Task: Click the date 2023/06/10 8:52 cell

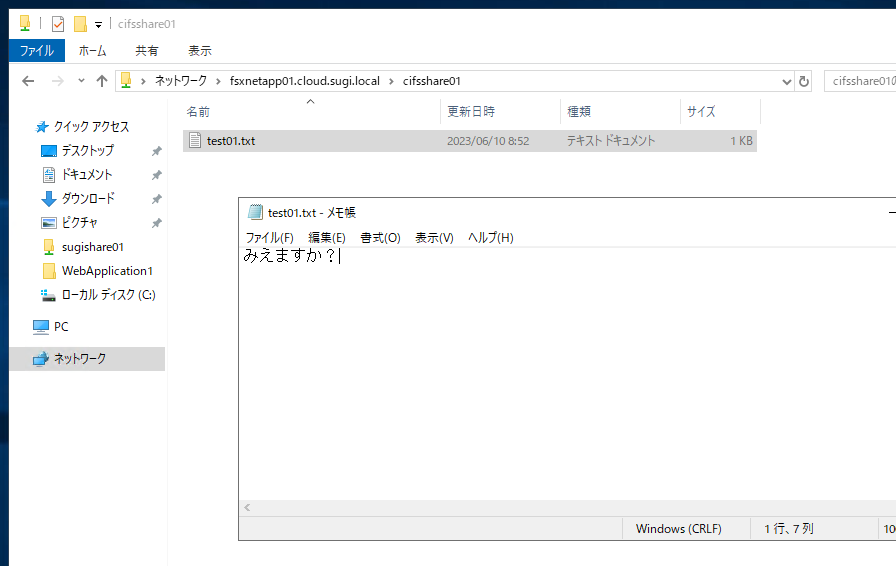Action: tap(488, 141)
